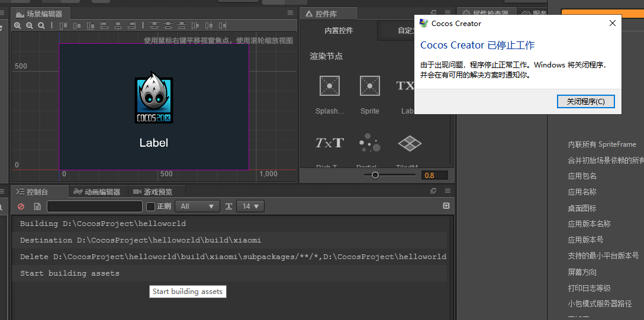This screenshot has width=644, height=320.
Task: Click the 应用版本名称 setting label
Action: (x=590, y=224)
